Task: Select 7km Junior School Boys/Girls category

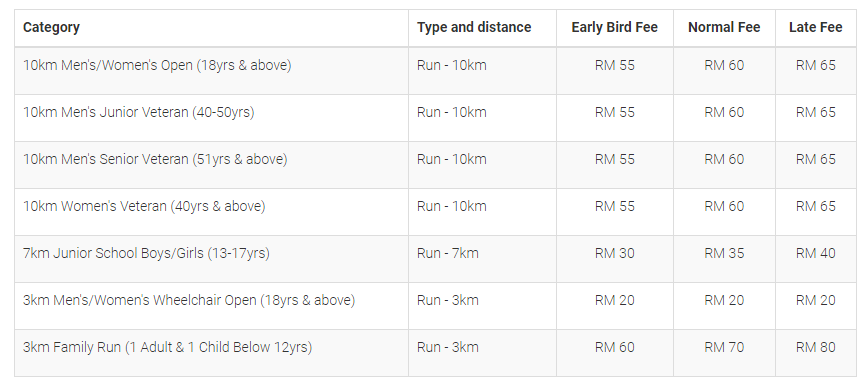Action: coord(146,254)
